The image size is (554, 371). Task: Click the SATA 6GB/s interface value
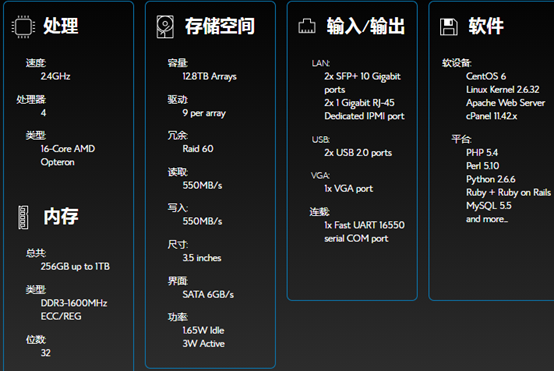[x=208, y=295]
